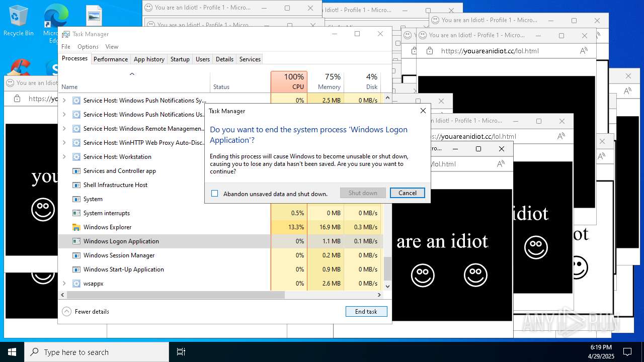Expand Service Host: WinHTTP Web Proxy row
This screenshot has width=644, height=362.
point(64,143)
